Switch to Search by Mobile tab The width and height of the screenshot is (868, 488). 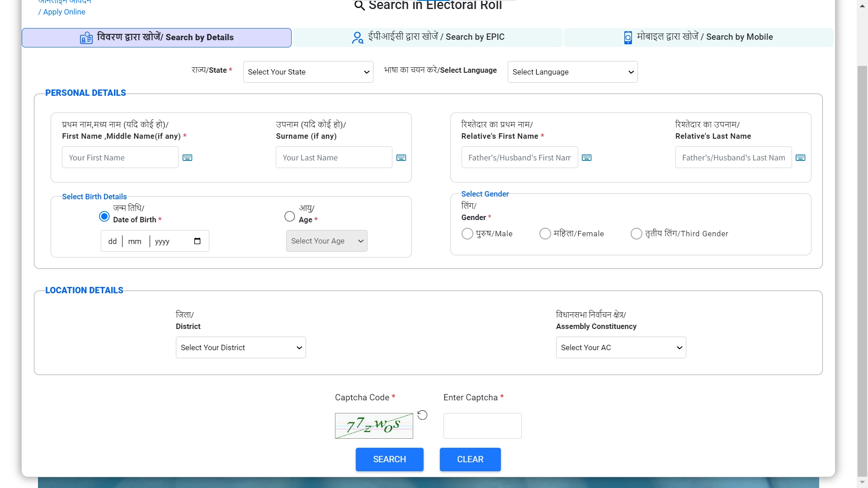pyautogui.click(x=698, y=38)
